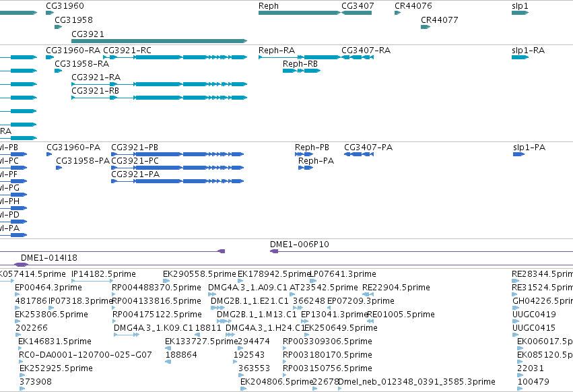Click the CG3407 gene feature
This screenshot has width=573, height=392.
tap(357, 13)
